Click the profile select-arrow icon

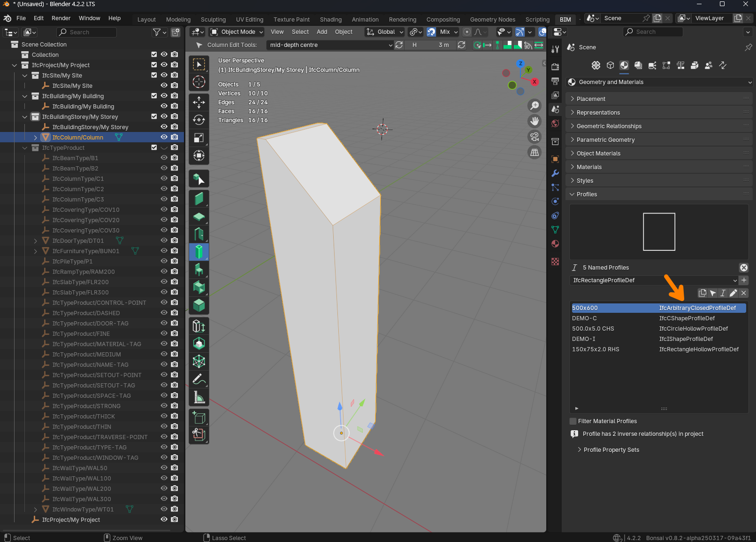713,293
